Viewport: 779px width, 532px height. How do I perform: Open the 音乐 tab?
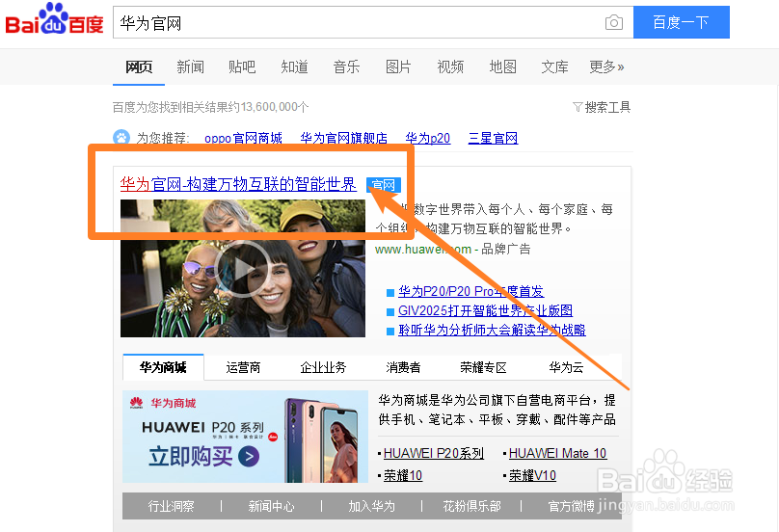346,66
